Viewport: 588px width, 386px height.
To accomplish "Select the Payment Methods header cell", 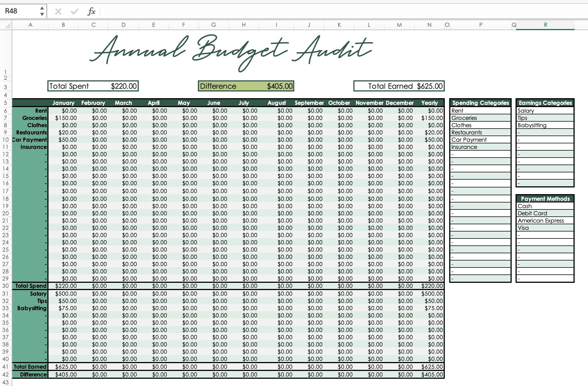I will pos(545,199).
